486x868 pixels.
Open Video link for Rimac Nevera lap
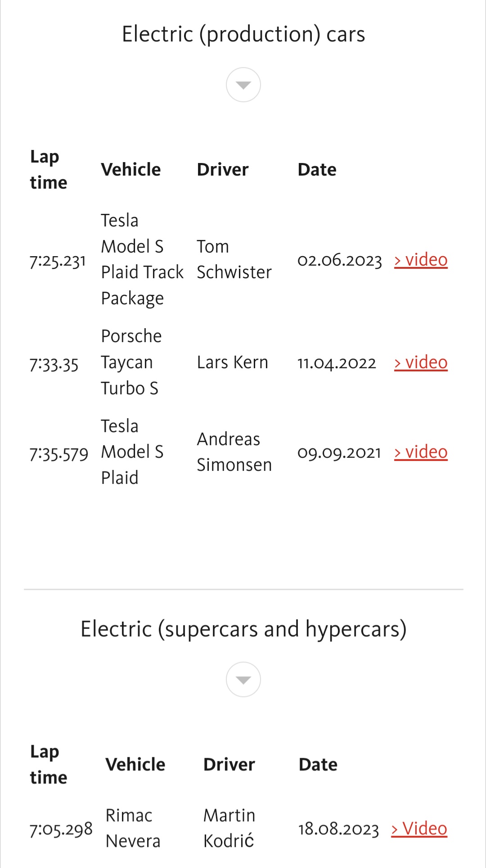tap(419, 828)
